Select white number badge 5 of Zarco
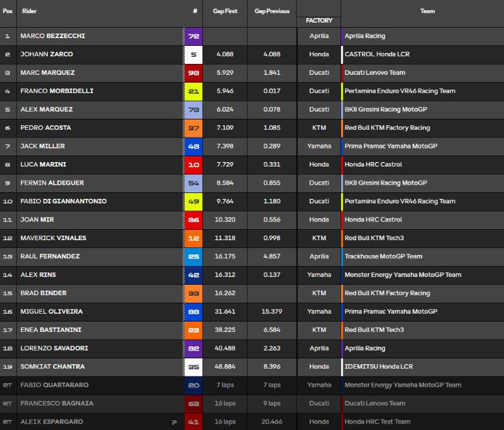This screenshot has height=430, width=504. [x=193, y=55]
